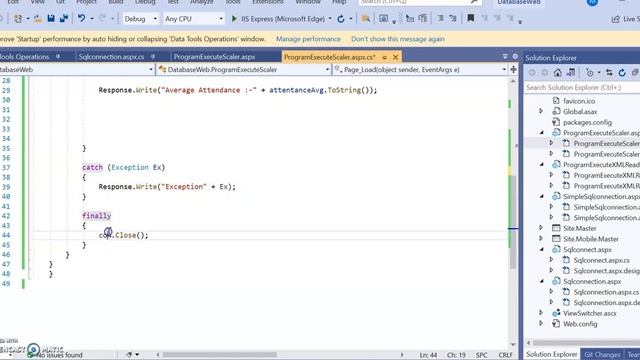Click the New Project icon
The width and height of the screenshot is (640, 360).
click(x=18, y=18)
